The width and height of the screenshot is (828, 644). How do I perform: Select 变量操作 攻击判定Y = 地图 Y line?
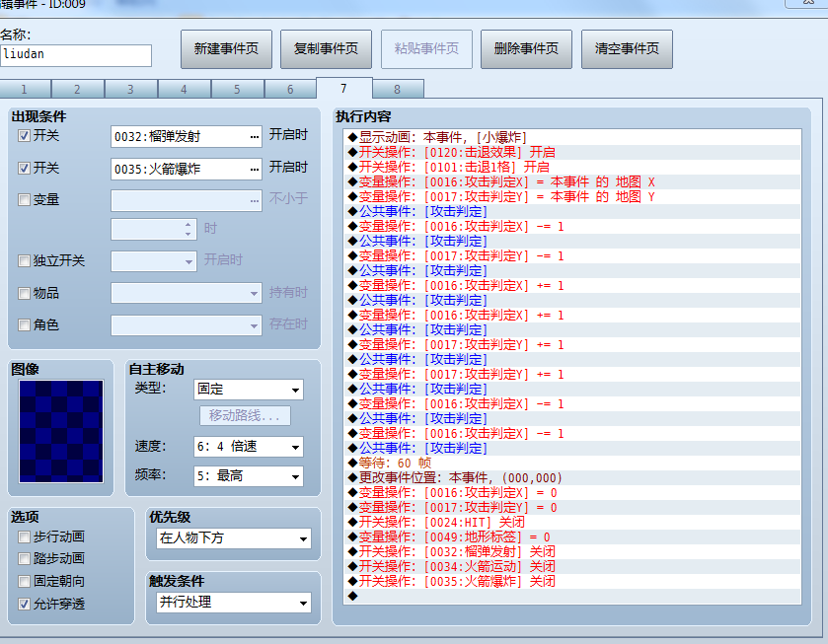tap(572, 197)
